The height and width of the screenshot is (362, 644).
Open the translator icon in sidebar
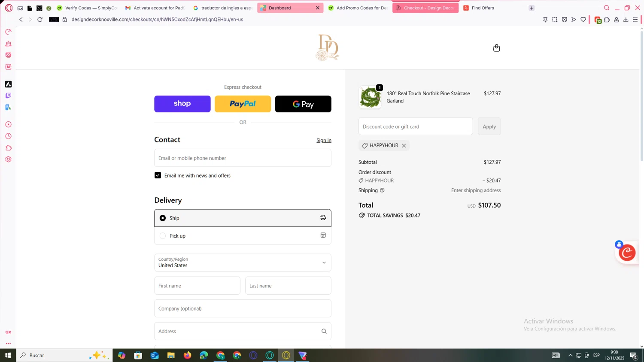click(8, 107)
